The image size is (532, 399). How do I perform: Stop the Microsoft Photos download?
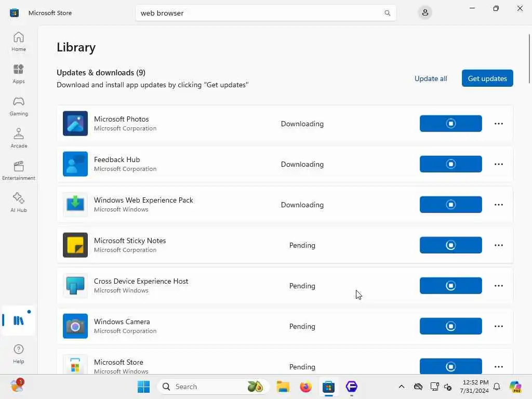450,124
